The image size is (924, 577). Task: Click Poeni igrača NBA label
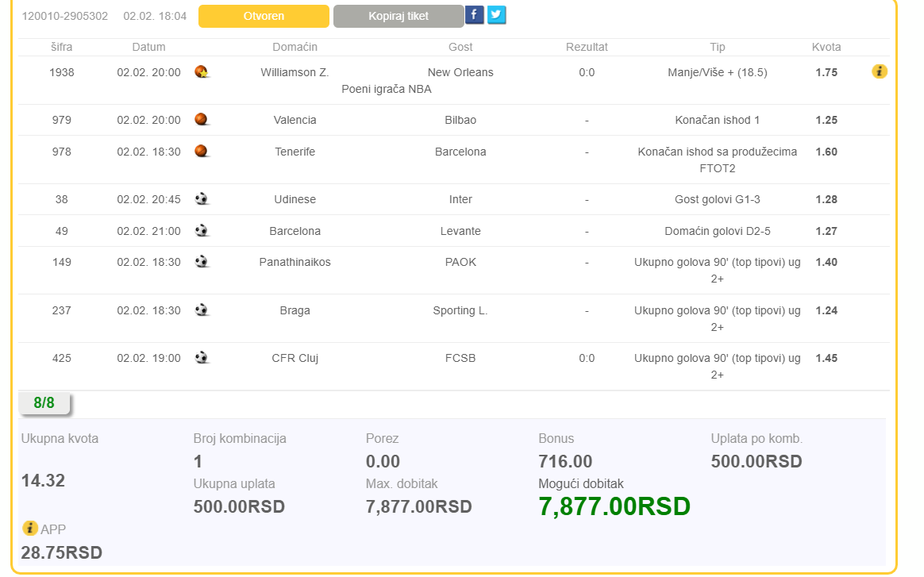pyautogui.click(x=387, y=89)
